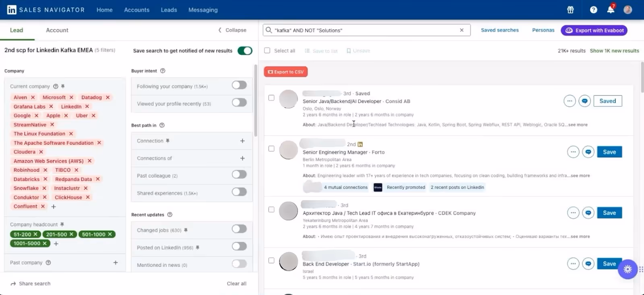Focus the keyword search field
644x295 pixels.
(x=366, y=30)
